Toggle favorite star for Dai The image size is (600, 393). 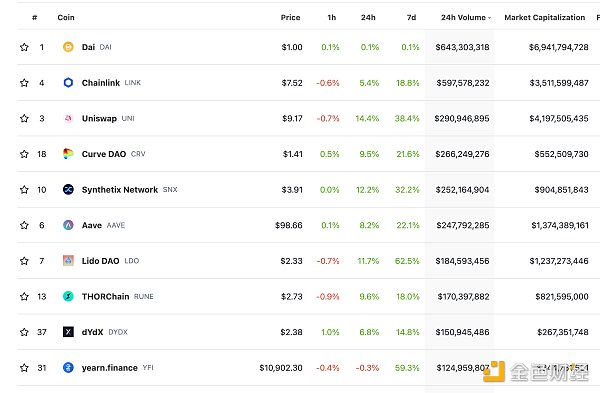(x=24, y=47)
